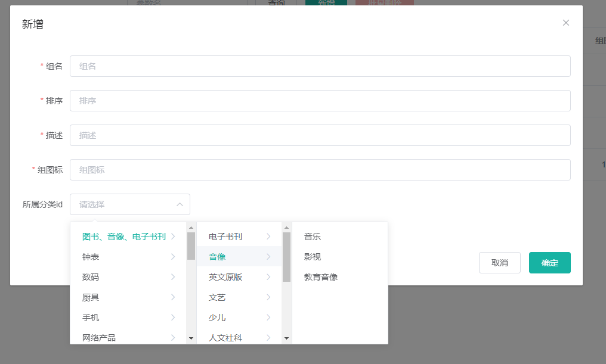Expand chevron beside 音像
The image size is (606, 364).
click(268, 257)
